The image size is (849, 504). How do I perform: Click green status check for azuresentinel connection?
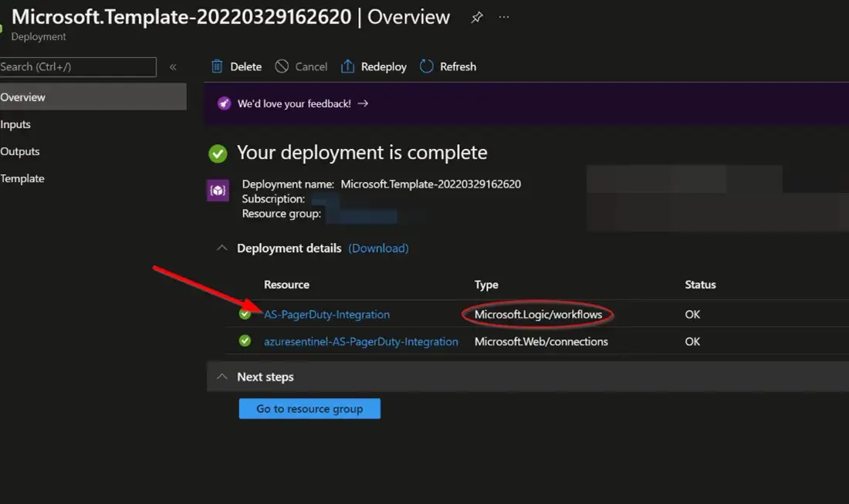245,341
